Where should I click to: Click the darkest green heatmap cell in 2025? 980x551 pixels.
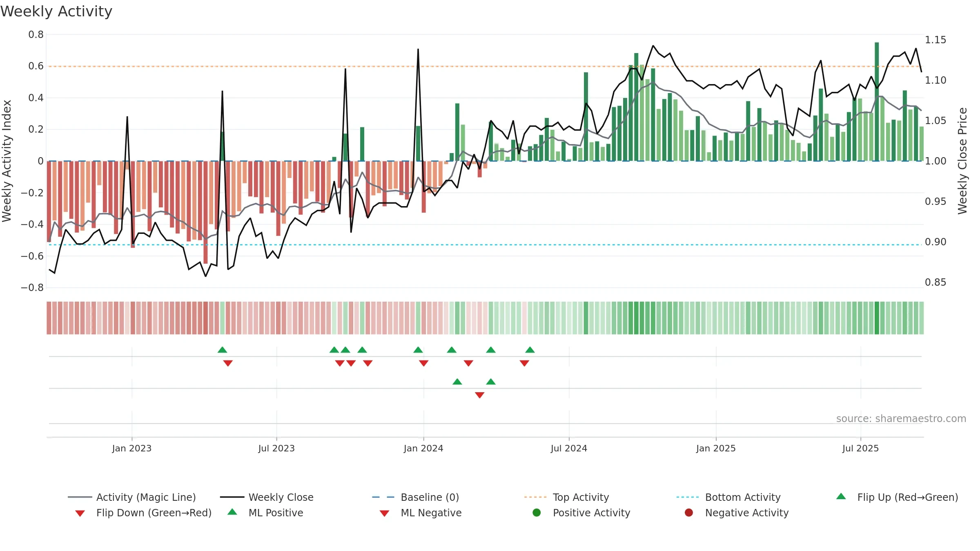pos(877,318)
